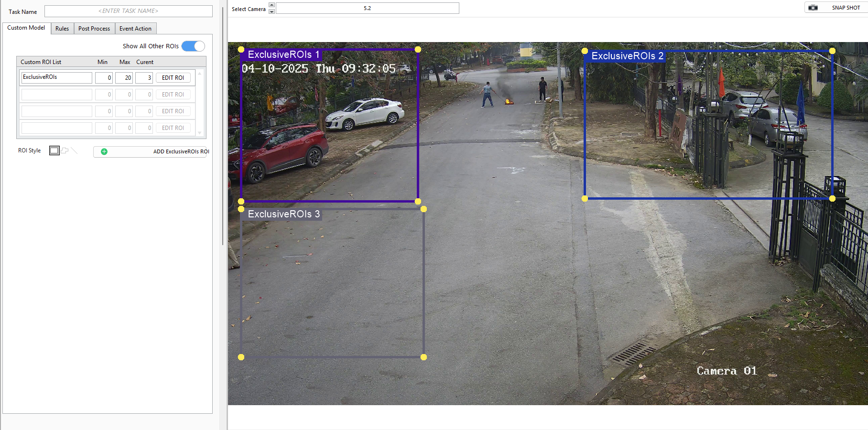Viewport: 868px width, 430px height.
Task: Go to the Event Action tab
Action: pos(135,29)
